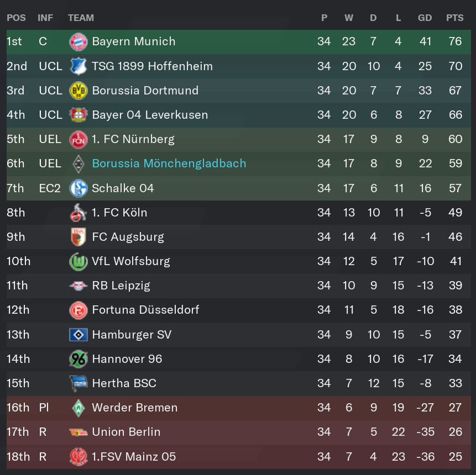Click the Bayer 04 Leverkusen crest
The height and width of the screenshot is (475, 476).
click(79, 115)
